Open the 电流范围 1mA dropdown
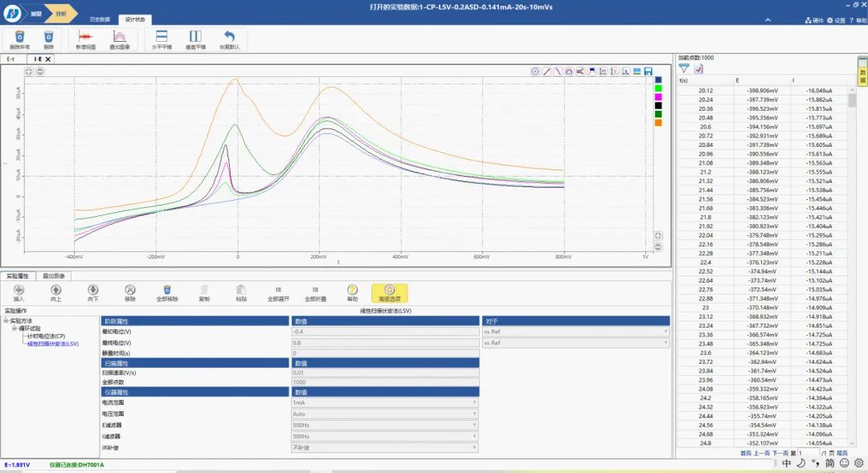868x473 pixels. (385, 402)
